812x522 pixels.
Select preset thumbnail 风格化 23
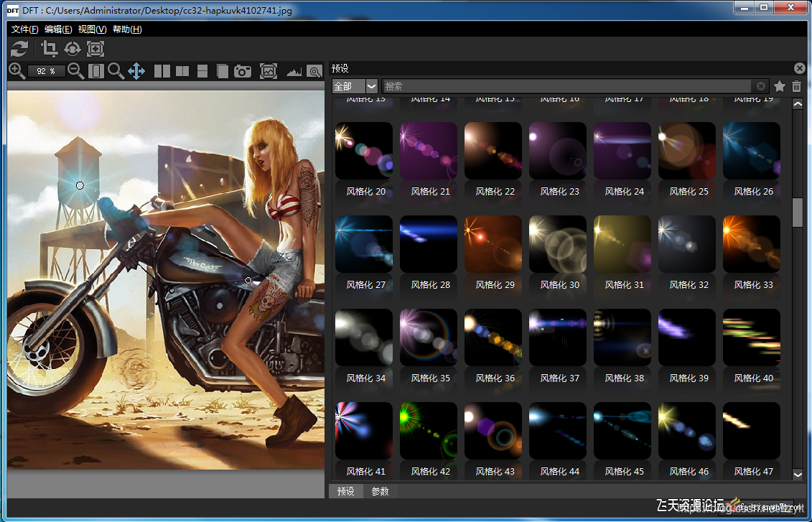pos(558,151)
